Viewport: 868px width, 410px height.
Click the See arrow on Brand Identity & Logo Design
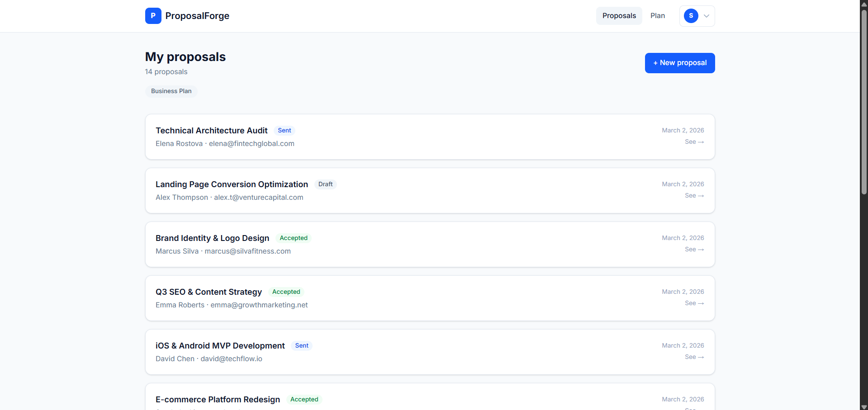694,249
